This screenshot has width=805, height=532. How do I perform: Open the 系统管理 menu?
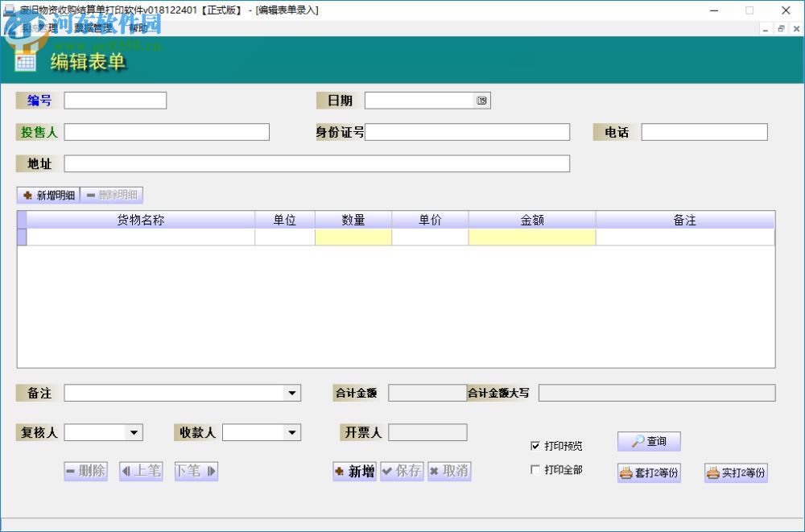click(x=39, y=27)
